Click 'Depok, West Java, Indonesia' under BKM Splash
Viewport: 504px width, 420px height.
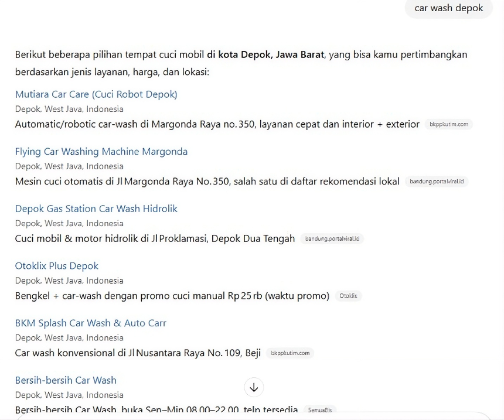click(69, 338)
